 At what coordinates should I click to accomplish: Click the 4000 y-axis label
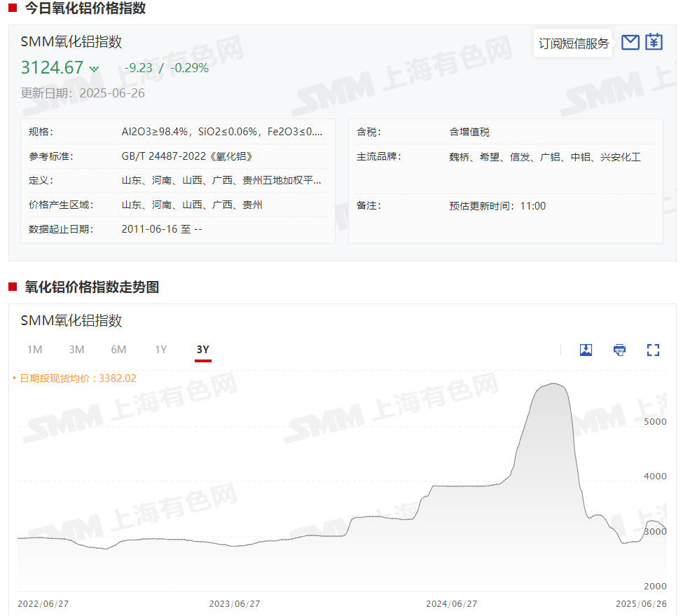click(655, 477)
